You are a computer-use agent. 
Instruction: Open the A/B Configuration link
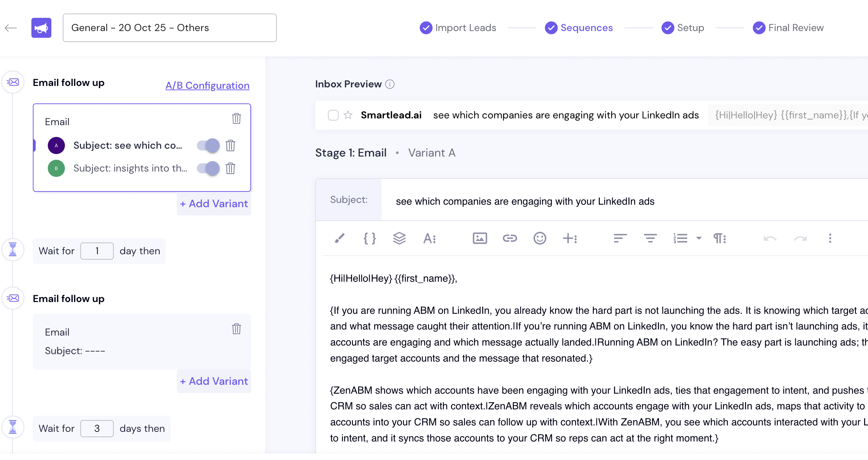click(x=207, y=86)
